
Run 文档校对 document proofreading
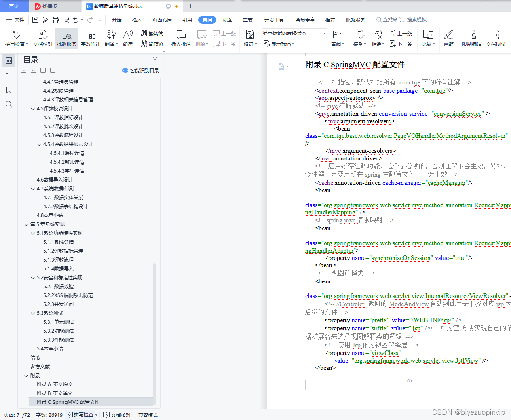tap(42, 38)
